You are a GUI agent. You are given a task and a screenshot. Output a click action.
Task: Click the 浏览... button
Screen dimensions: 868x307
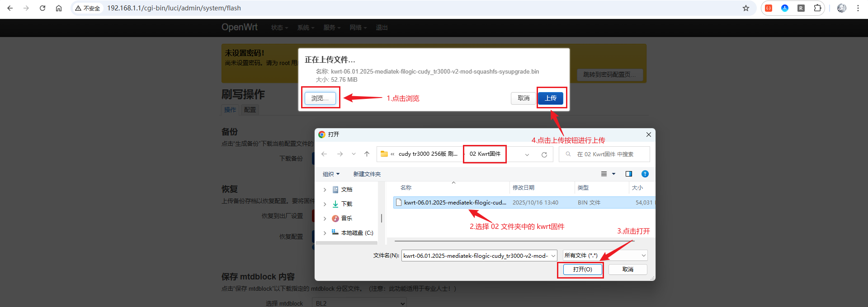(x=320, y=98)
